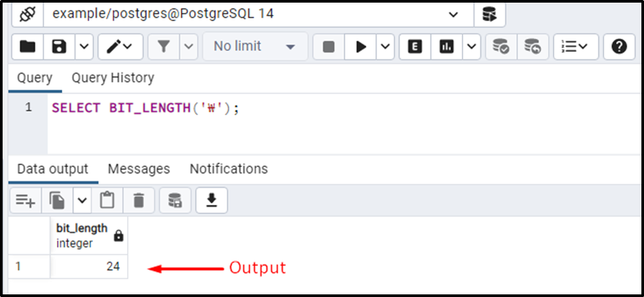Expand the Save File options arrow

(x=84, y=46)
